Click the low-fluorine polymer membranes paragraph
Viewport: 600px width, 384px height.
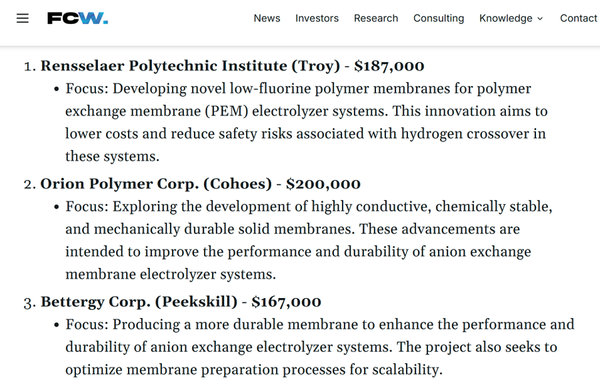pyautogui.click(x=306, y=122)
